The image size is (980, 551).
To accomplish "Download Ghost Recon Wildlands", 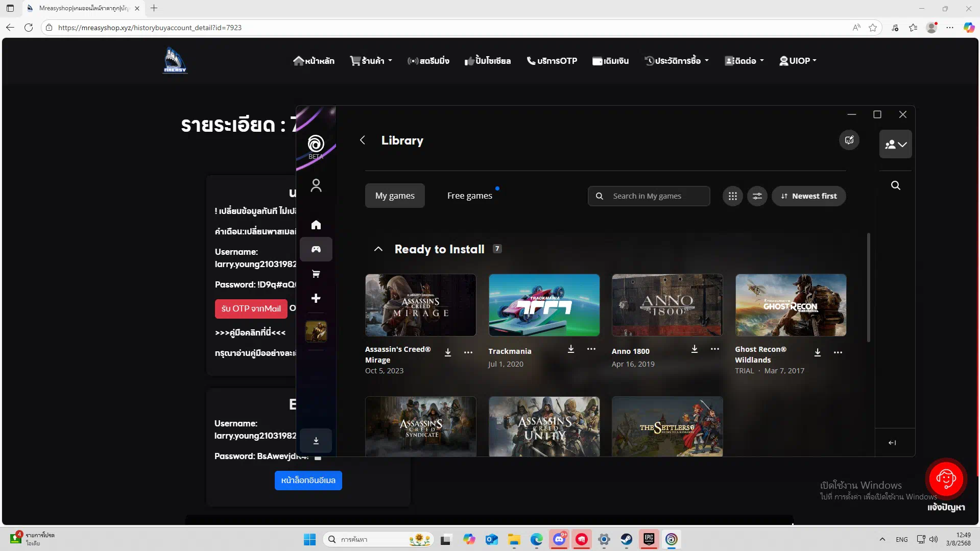I will click(x=818, y=352).
